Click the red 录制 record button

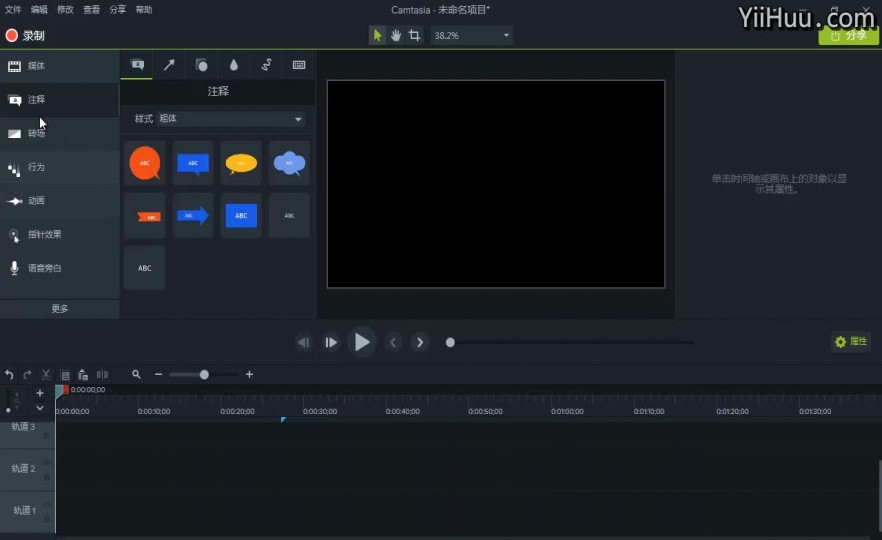pos(25,35)
